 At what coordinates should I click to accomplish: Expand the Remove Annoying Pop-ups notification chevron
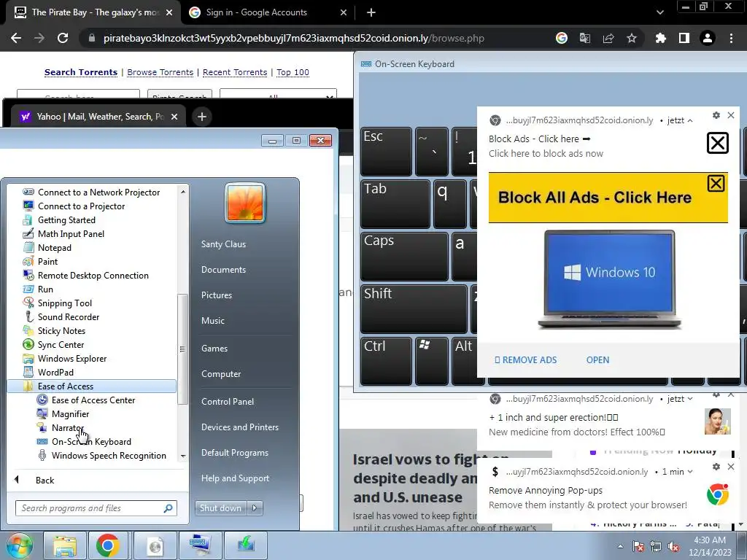pyautogui.click(x=690, y=472)
